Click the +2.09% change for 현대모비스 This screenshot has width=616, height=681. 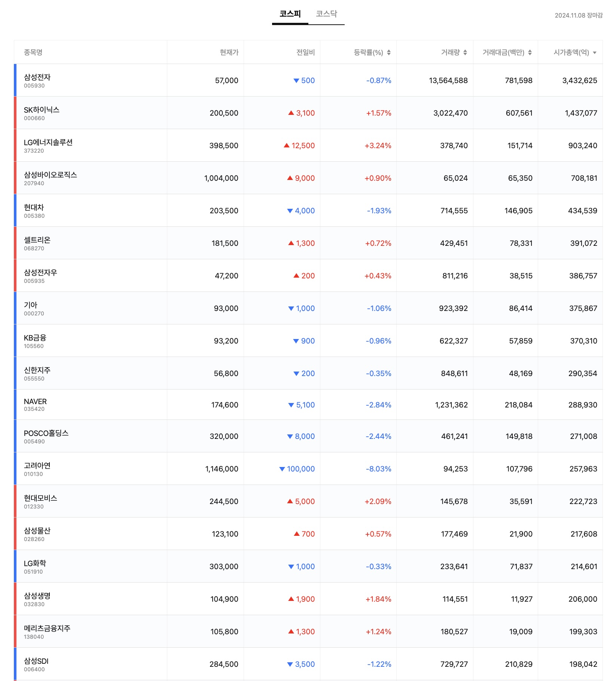378,501
